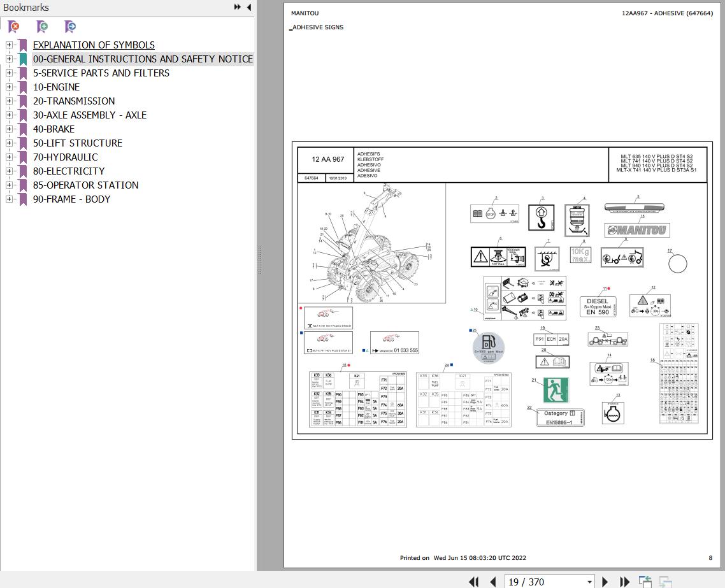Expand the 30-AXLE ASSEMBLY - AXLE node

[9, 115]
